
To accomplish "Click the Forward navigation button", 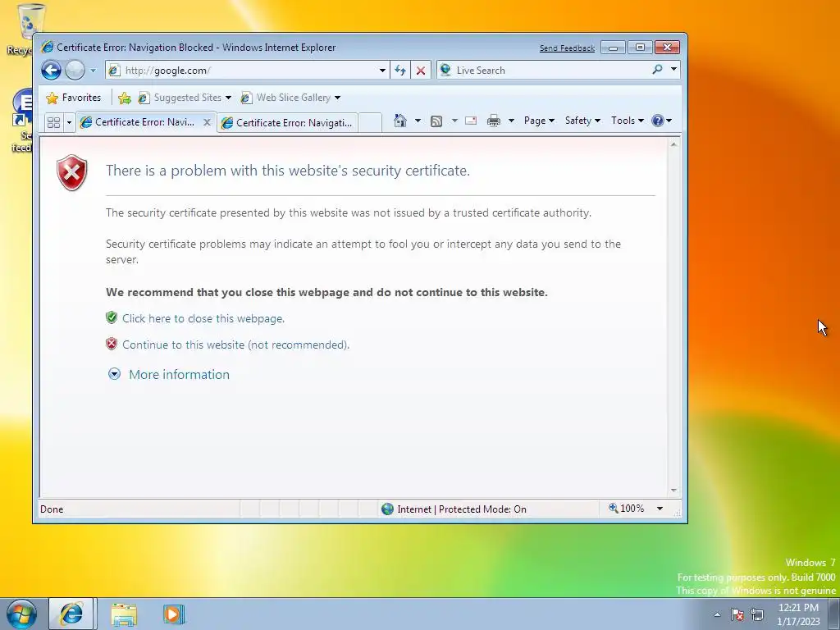I will [x=75, y=71].
